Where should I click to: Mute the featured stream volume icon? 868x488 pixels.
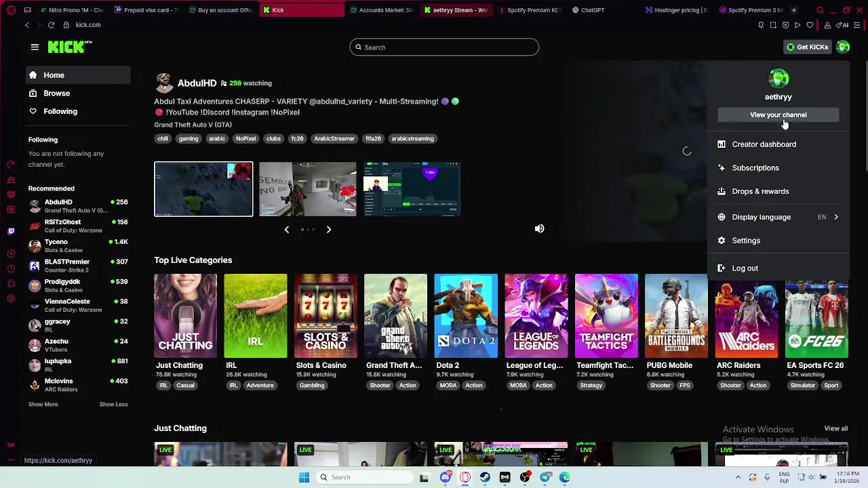[x=539, y=229]
